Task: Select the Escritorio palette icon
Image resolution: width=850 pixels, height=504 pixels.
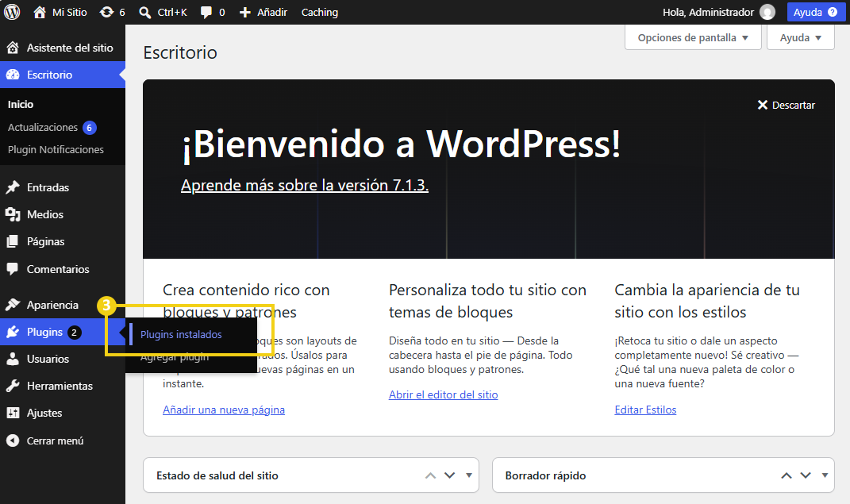Action: click(13, 75)
